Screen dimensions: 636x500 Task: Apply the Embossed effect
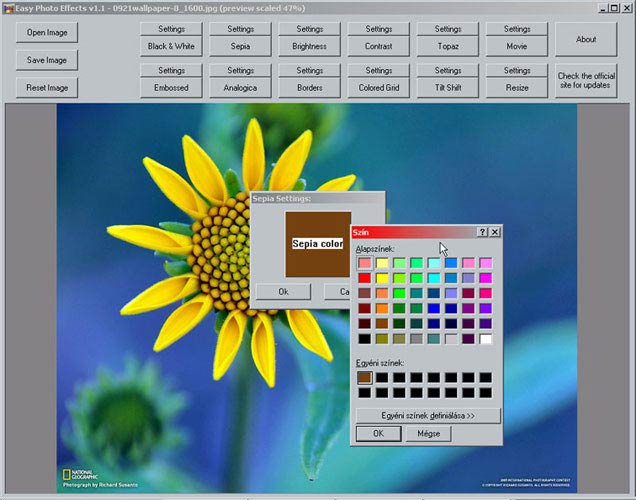pos(172,88)
